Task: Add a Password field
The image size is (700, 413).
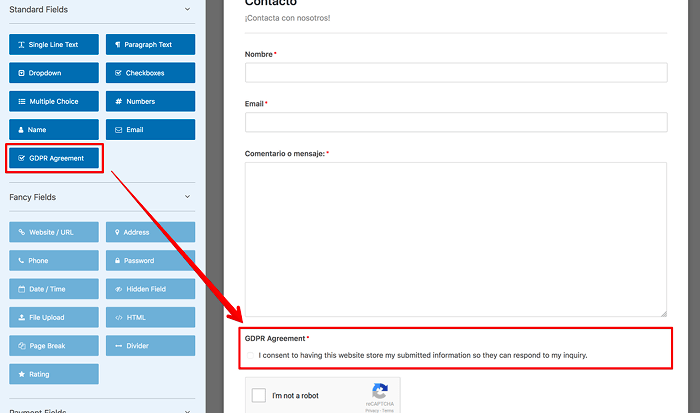Action: (150, 260)
